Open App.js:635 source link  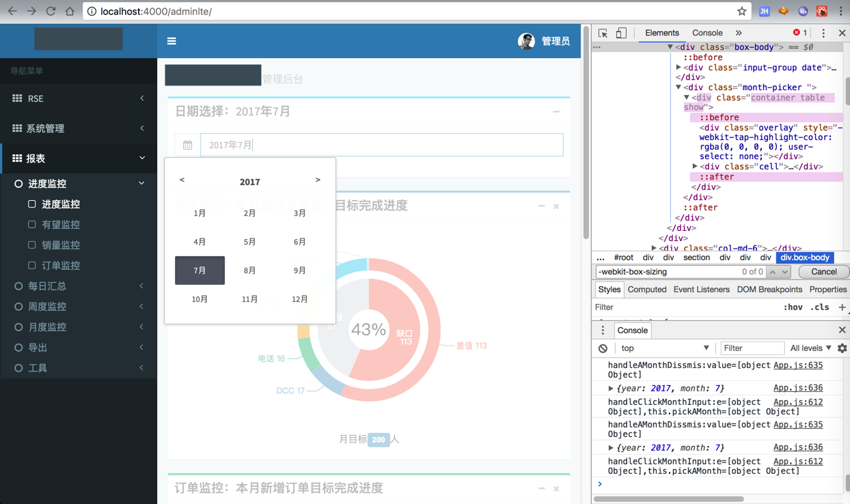pos(798,365)
